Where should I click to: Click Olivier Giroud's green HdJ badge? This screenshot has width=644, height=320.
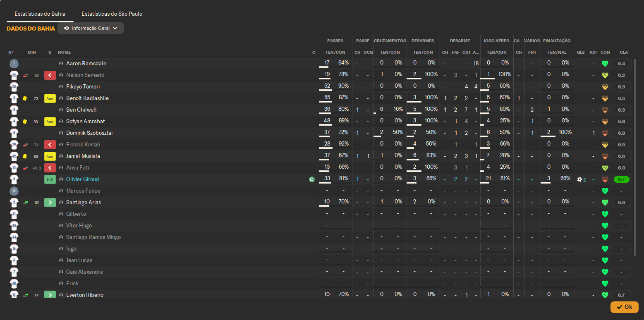click(50, 179)
